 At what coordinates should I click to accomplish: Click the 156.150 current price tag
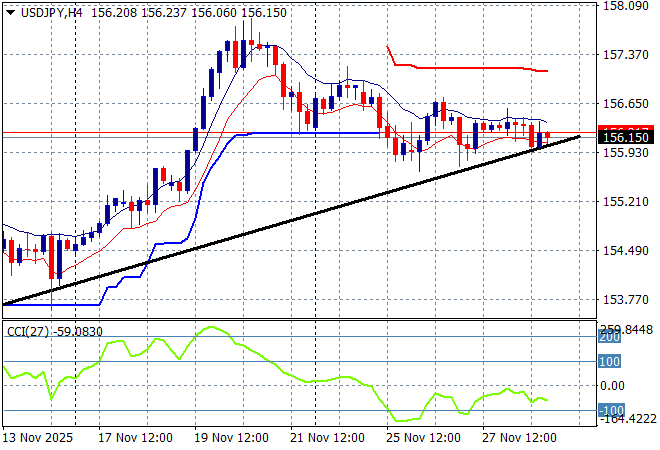pos(628,136)
